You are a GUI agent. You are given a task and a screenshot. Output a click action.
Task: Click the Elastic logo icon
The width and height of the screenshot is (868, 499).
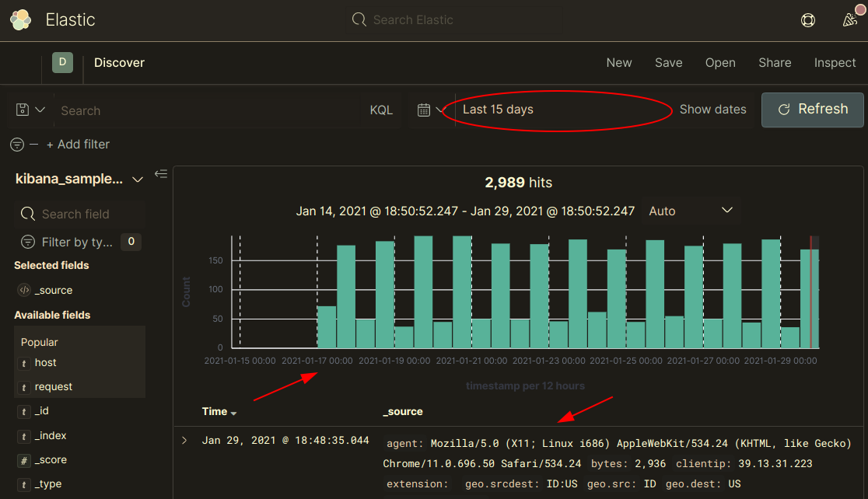click(20, 20)
